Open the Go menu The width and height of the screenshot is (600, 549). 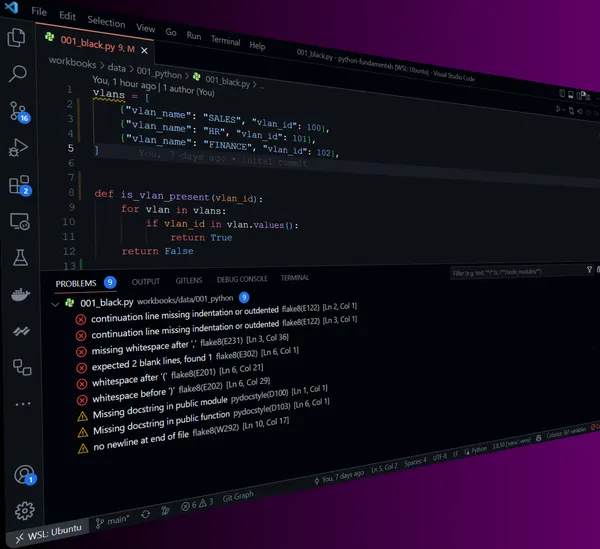click(x=171, y=32)
